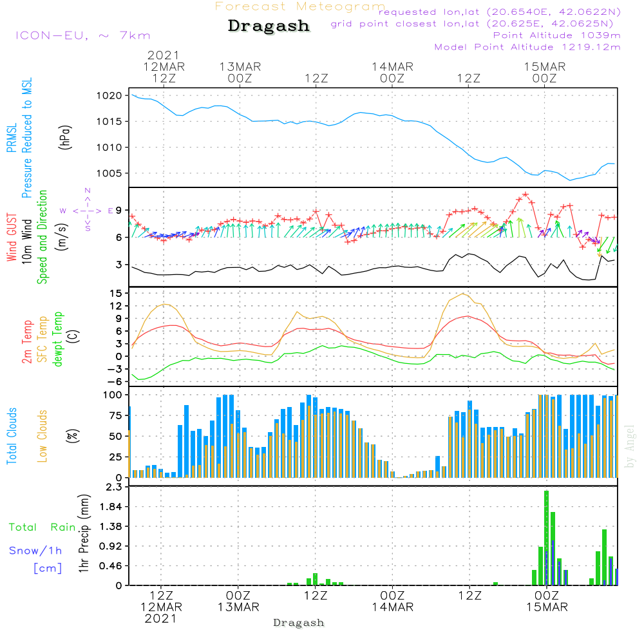The image size is (644, 644).
Task: Click pressure axis value 1020
Action: [109, 96]
